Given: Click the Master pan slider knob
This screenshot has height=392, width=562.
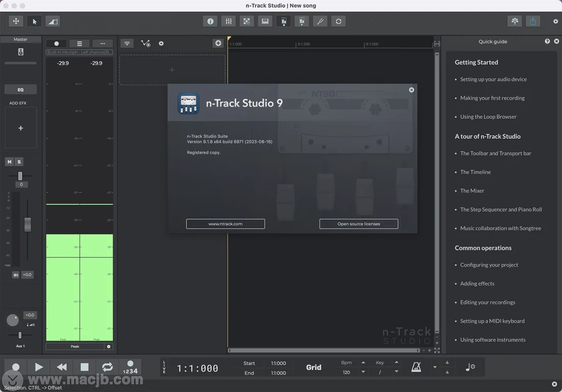Looking at the screenshot, I should [20, 176].
